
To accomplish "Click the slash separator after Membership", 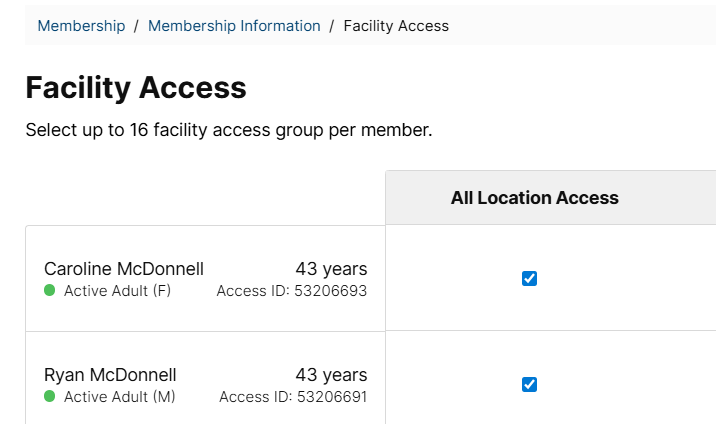I will 136,26.
